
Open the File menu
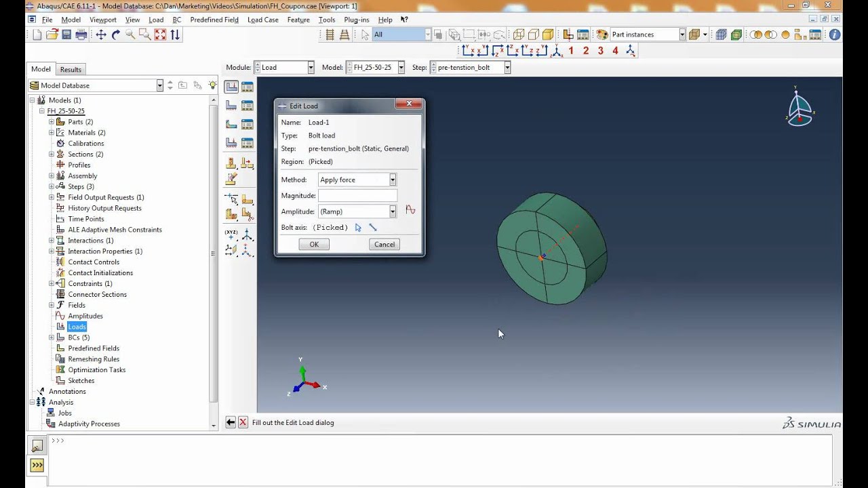point(47,20)
